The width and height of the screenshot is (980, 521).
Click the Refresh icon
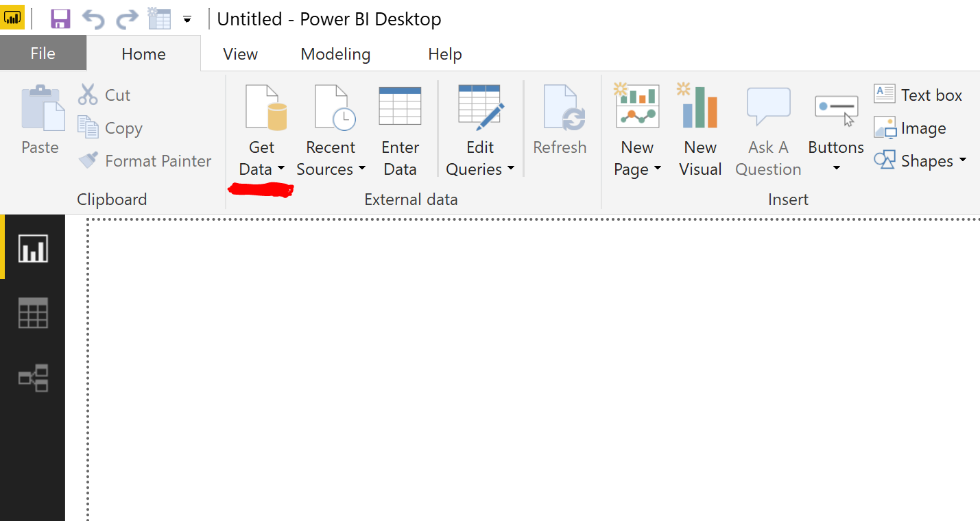coord(564,108)
